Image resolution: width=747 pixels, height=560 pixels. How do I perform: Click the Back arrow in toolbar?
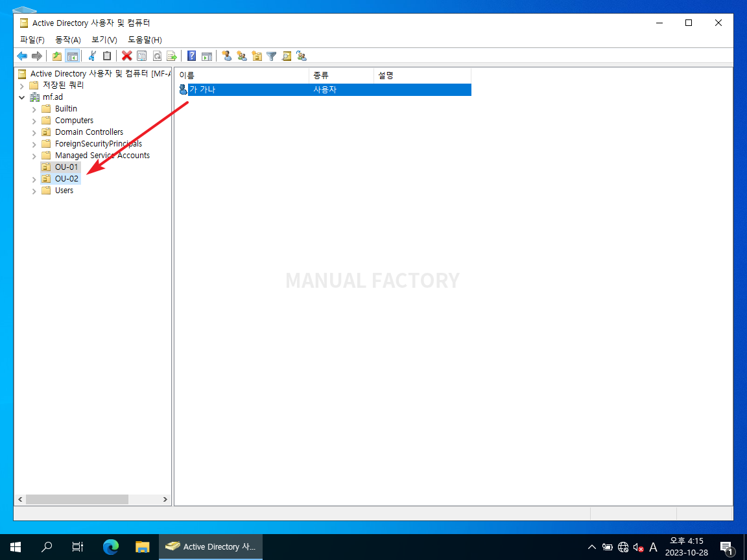tap(22, 56)
